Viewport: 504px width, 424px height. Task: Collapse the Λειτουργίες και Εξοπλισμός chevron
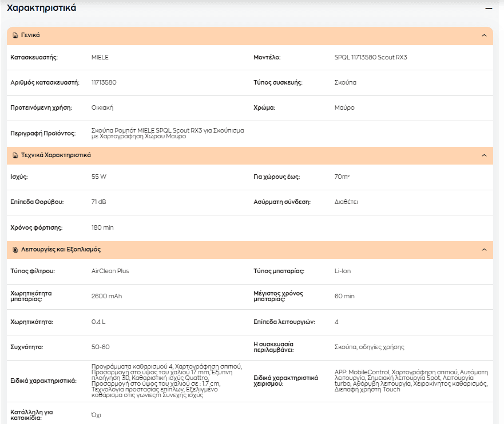click(x=484, y=250)
